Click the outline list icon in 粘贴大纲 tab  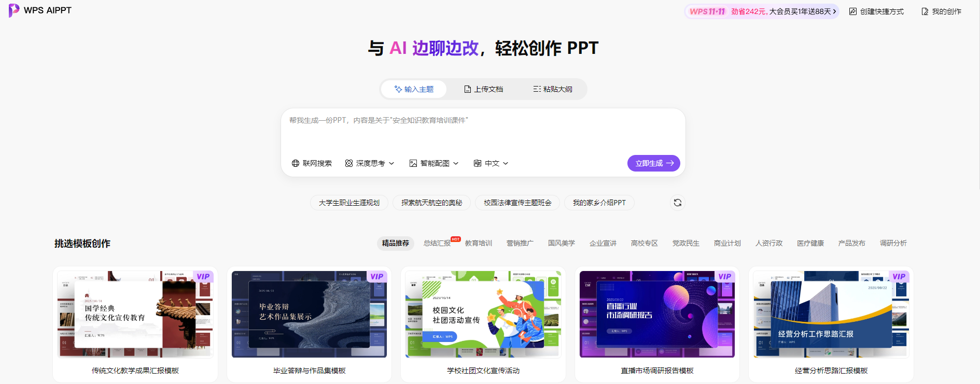pos(537,89)
